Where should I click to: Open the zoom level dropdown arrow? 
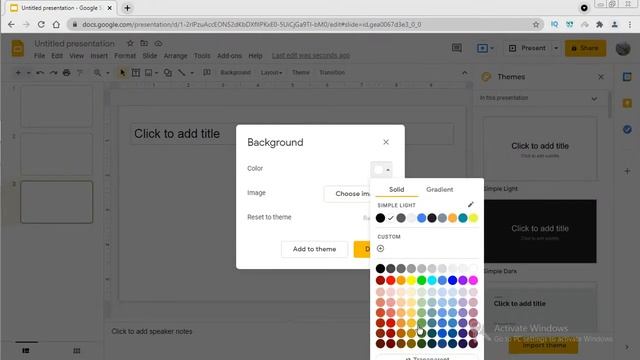click(x=108, y=73)
